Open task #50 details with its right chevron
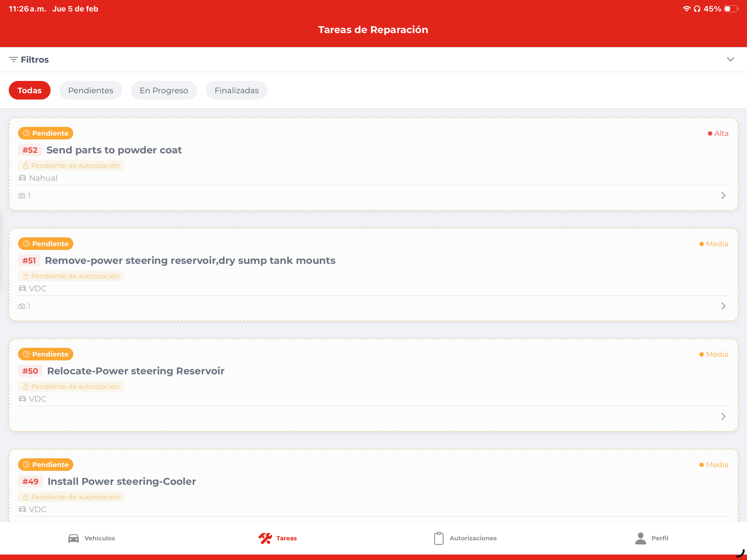The image size is (747, 560). tap(723, 416)
